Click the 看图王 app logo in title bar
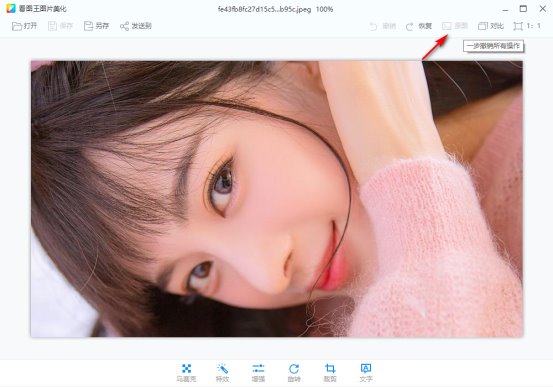The image size is (553, 387). (11, 8)
